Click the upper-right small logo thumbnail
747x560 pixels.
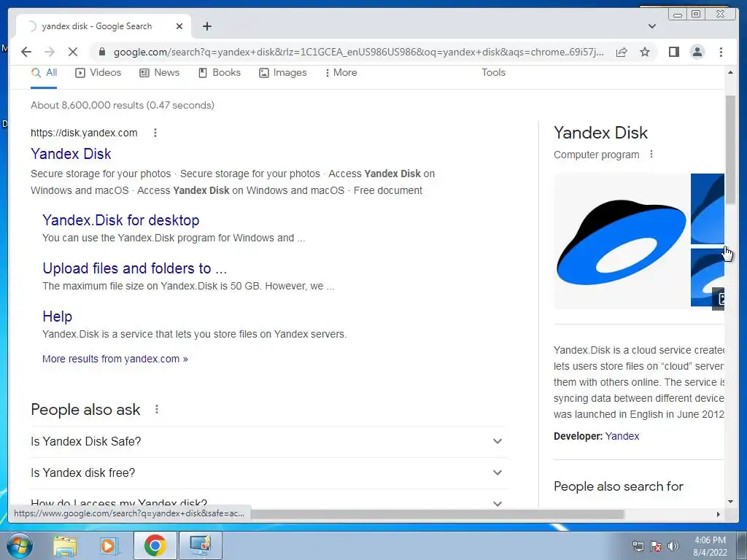[x=708, y=209]
